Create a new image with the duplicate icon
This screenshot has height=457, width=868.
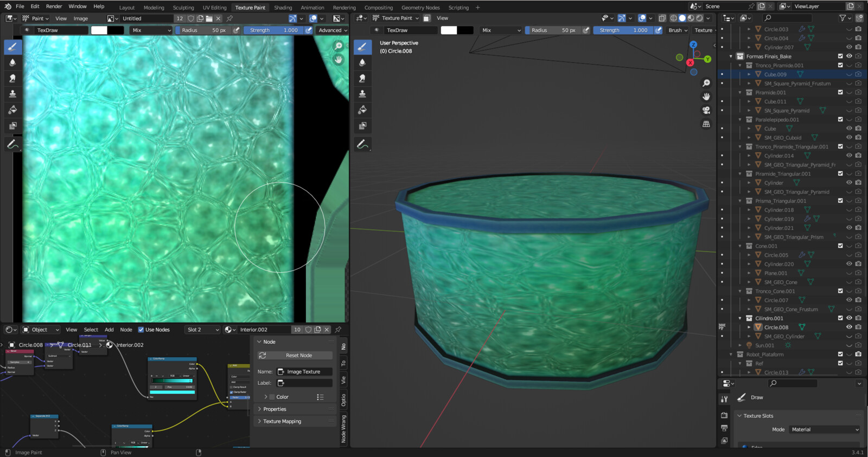[200, 18]
